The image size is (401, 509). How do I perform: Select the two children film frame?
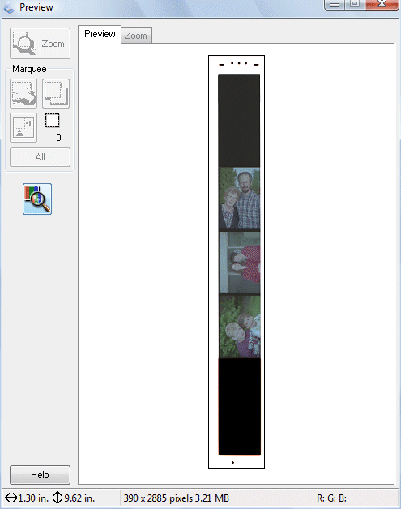[x=239, y=326]
